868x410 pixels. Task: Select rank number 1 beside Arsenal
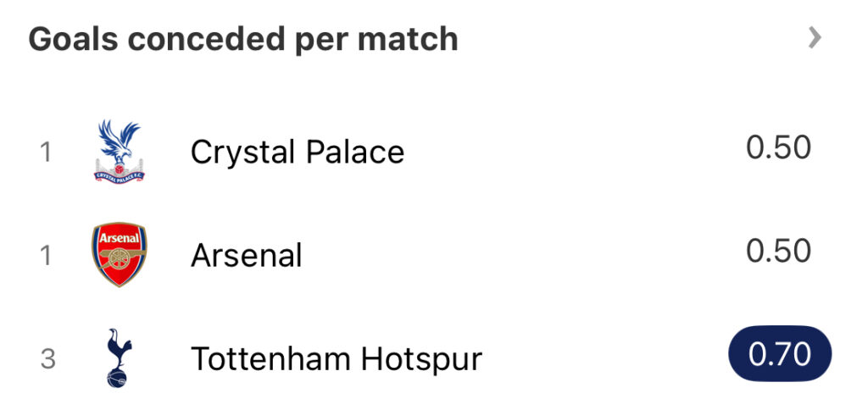pos(47,256)
